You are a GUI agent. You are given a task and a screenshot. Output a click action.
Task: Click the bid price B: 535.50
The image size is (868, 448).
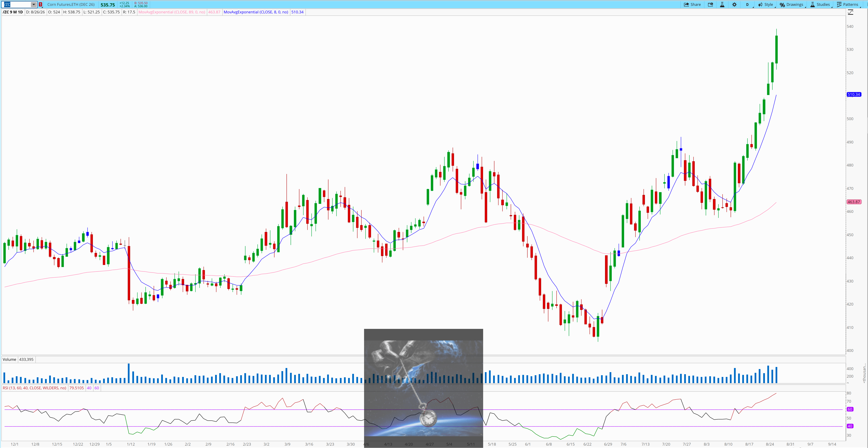click(141, 3)
